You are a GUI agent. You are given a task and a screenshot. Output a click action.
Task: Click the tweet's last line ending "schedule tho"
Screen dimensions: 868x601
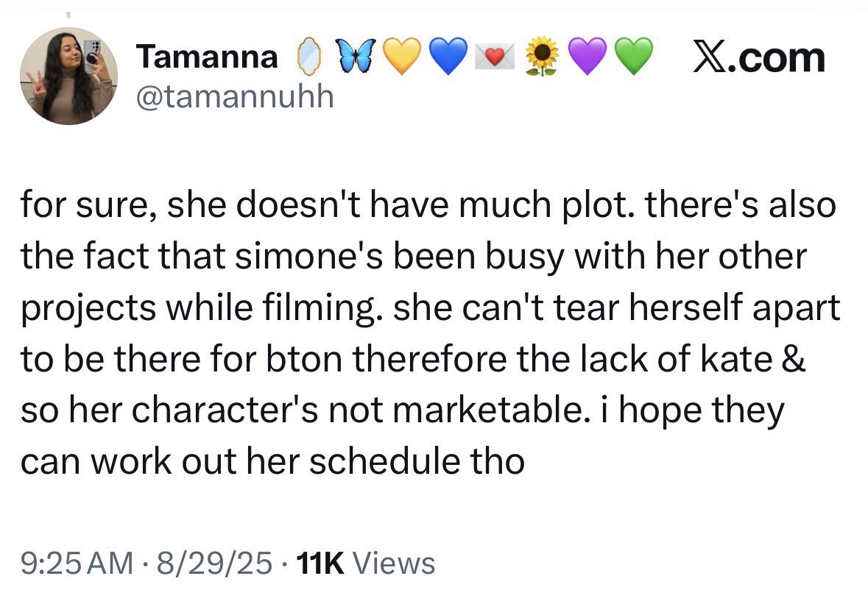(272, 463)
